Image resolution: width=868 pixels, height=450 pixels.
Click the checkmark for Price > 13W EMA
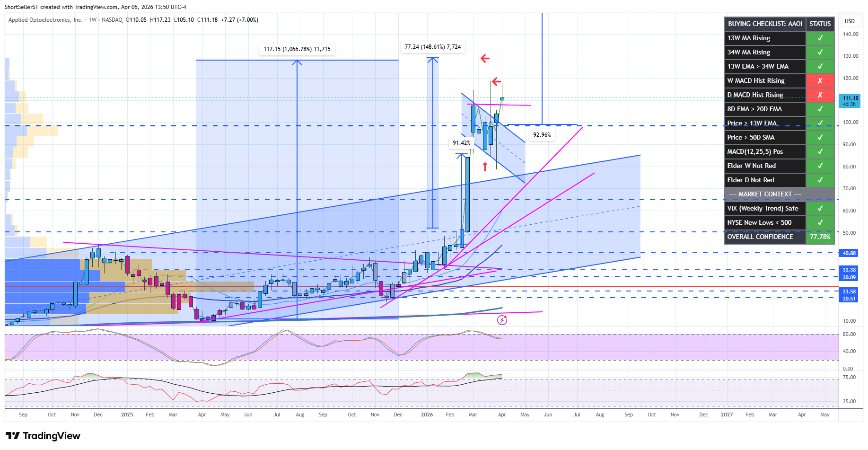click(x=820, y=123)
